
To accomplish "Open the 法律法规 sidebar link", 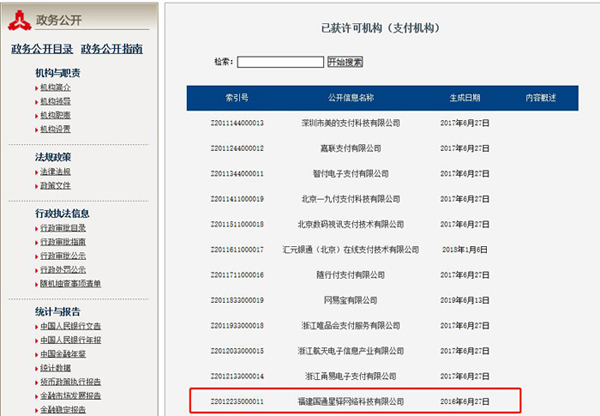I will point(55,172).
